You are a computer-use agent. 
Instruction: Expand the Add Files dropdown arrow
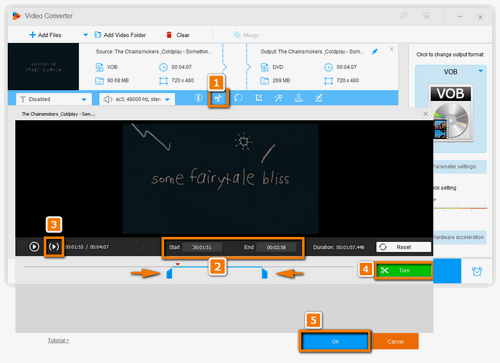coord(86,35)
